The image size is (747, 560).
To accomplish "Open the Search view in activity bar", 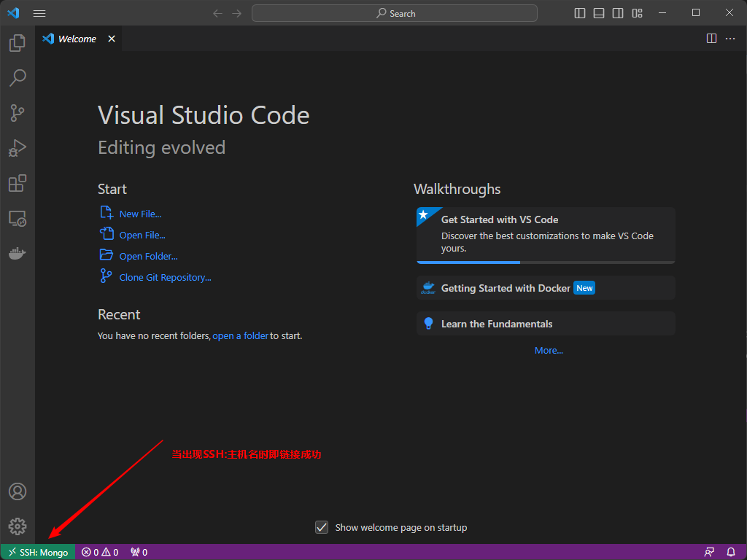I will (18, 78).
